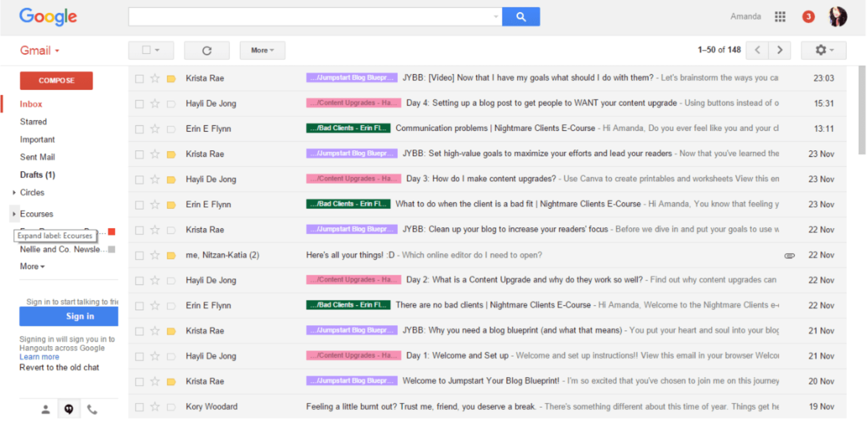Viewport: 868px width, 434px height.
Task: Click the paperclip attachment icon on Nitzan-Katia email
Action: coord(789,255)
